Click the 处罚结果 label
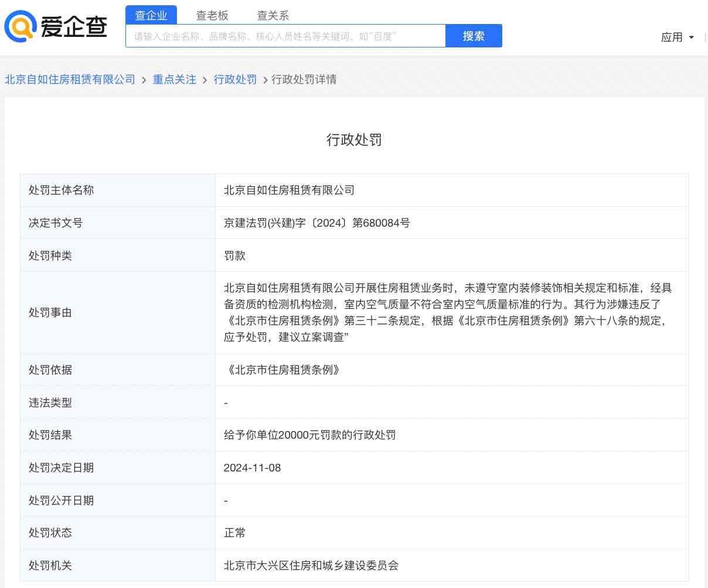This screenshot has height=588, width=708. (50, 435)
